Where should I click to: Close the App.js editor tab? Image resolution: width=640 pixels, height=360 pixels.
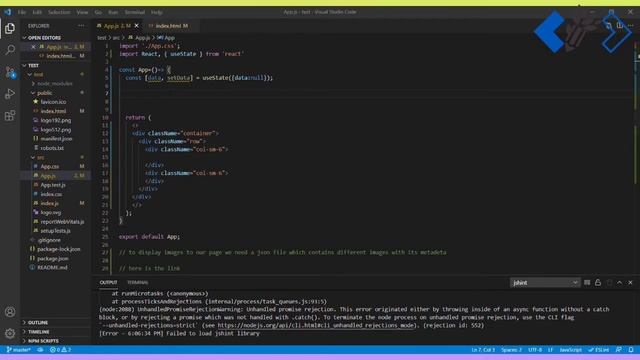[137, 26]
